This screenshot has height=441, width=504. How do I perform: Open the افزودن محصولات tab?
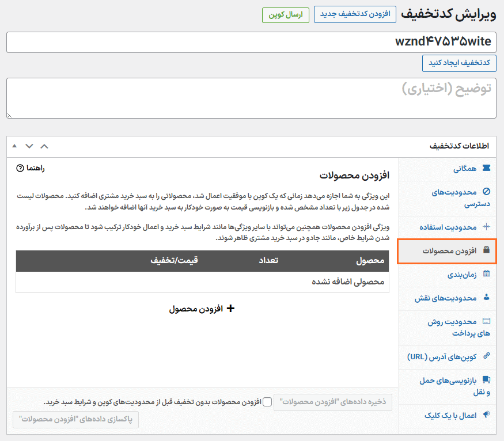click(x=447, y=251)
